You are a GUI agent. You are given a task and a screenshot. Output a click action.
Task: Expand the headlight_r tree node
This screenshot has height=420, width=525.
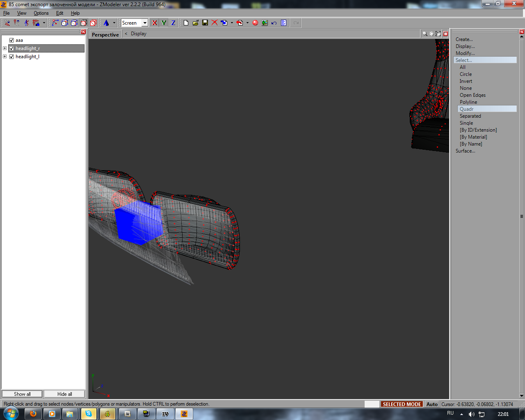[x=5, y=48]
